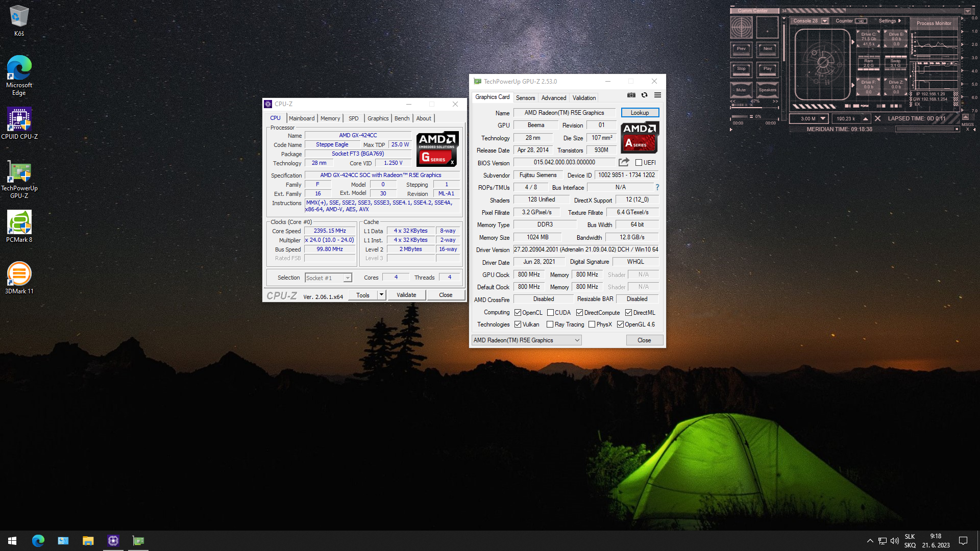Viewport: 980px width, 551px height.
Task: Click the Windows Start button
Action: tap(12, 541)
